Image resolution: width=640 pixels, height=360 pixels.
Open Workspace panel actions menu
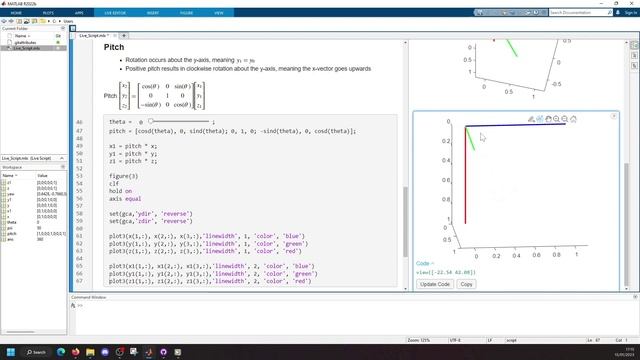pos(63,167)
